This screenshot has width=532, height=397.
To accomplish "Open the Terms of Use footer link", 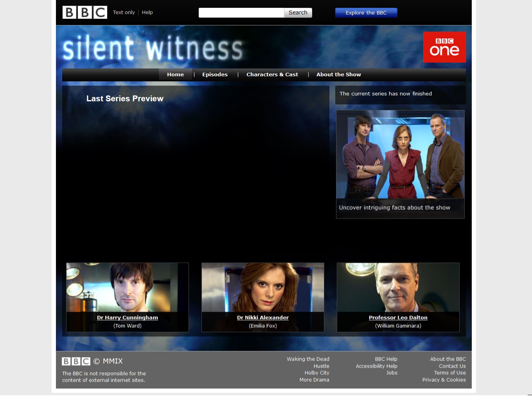I will 450,373.
